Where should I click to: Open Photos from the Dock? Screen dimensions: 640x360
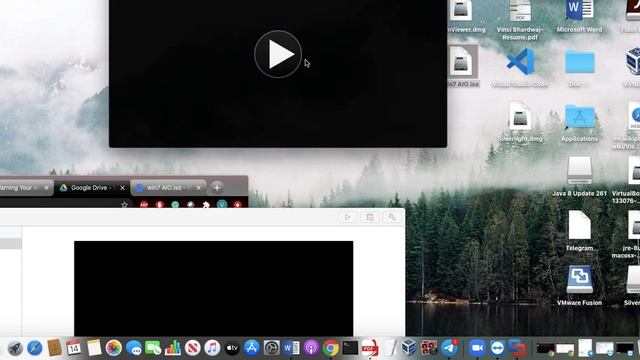pyautogui.click(x=113, y=348)
